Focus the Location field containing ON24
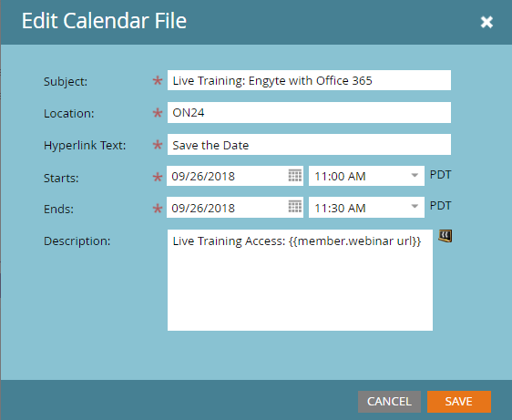 (x=309, y=113)
